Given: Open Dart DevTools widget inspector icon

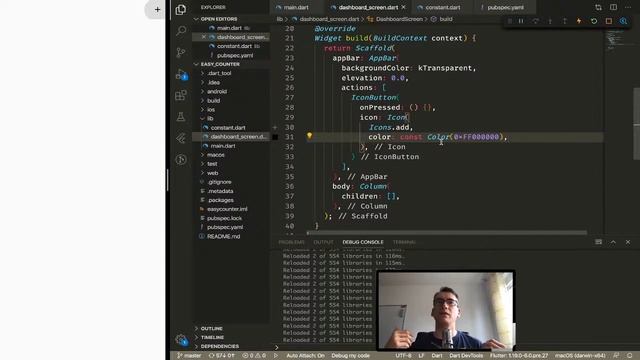Looking at the screenshot, I should (x=623, y=21).
